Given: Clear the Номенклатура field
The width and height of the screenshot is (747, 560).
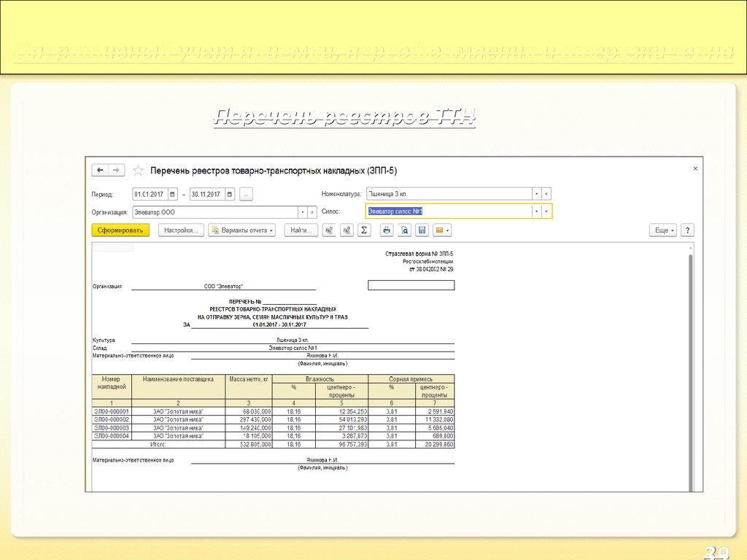Looking at the screenshot, I should pos(546,194).
